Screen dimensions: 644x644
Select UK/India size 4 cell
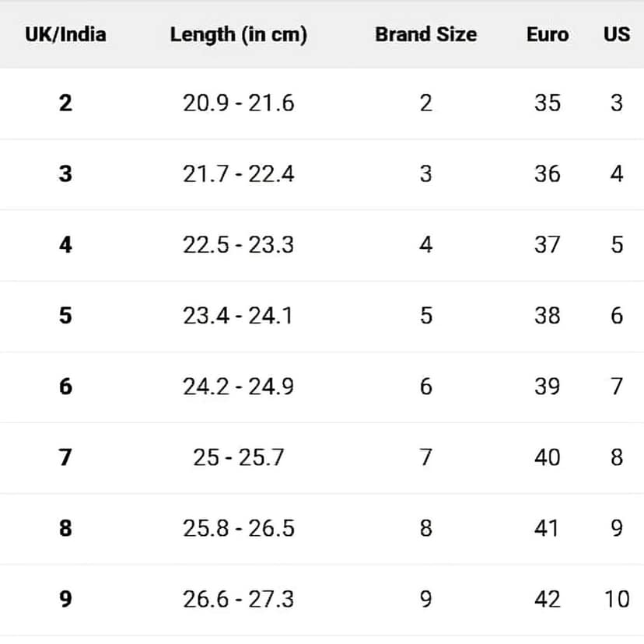tap(65, 245)
